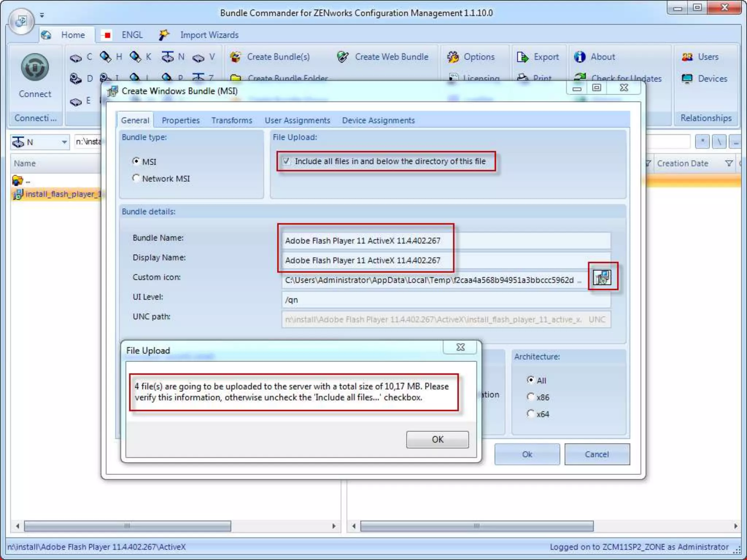Viewport: 747px width, 560px height.
Task: Open the Quick Access toolbar dropdown arrow
Action: 42,15
